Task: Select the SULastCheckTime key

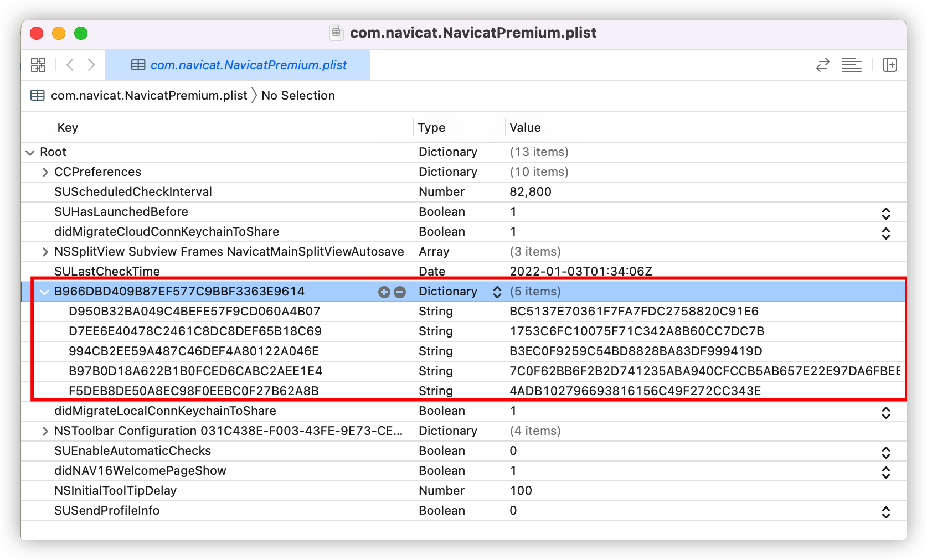Action: tap(107, 271)
